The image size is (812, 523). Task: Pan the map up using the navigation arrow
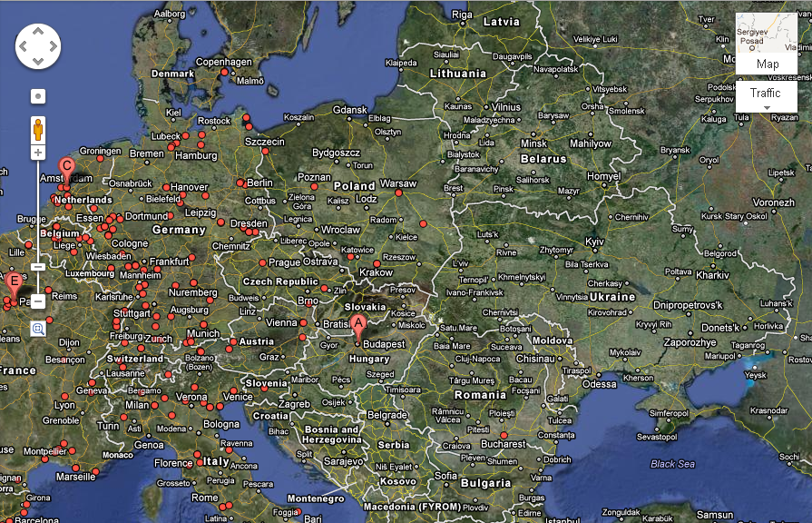38,32
